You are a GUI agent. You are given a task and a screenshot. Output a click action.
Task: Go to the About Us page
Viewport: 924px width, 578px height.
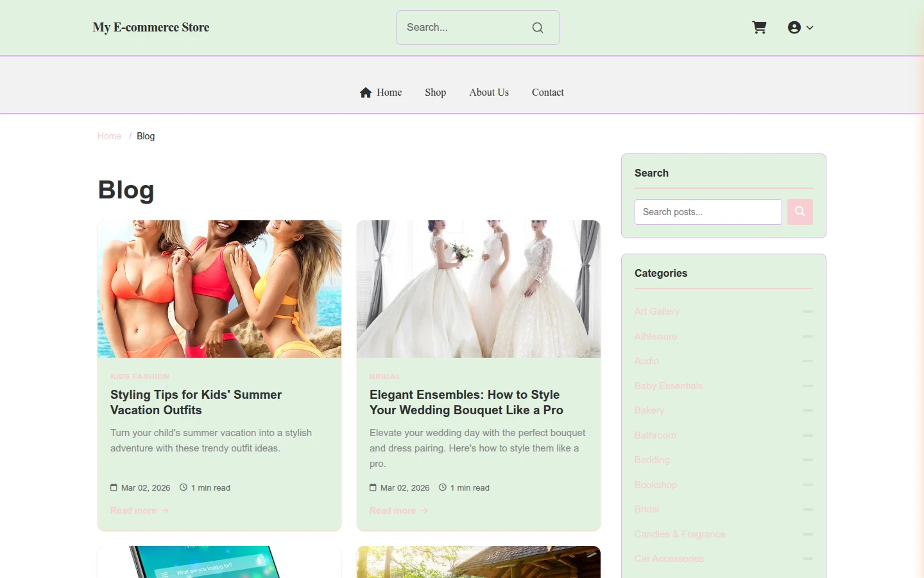(489, 92)
